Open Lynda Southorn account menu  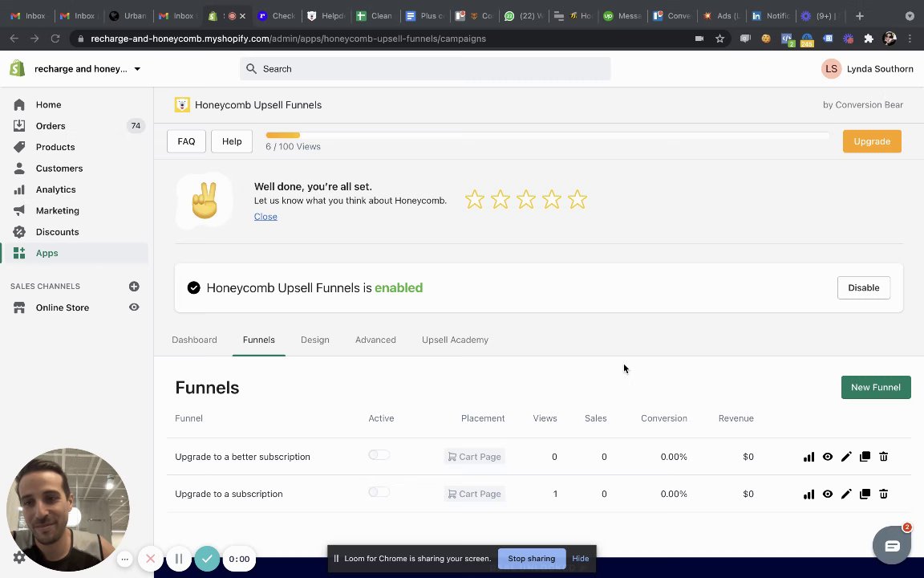click(x=867, y=69)
